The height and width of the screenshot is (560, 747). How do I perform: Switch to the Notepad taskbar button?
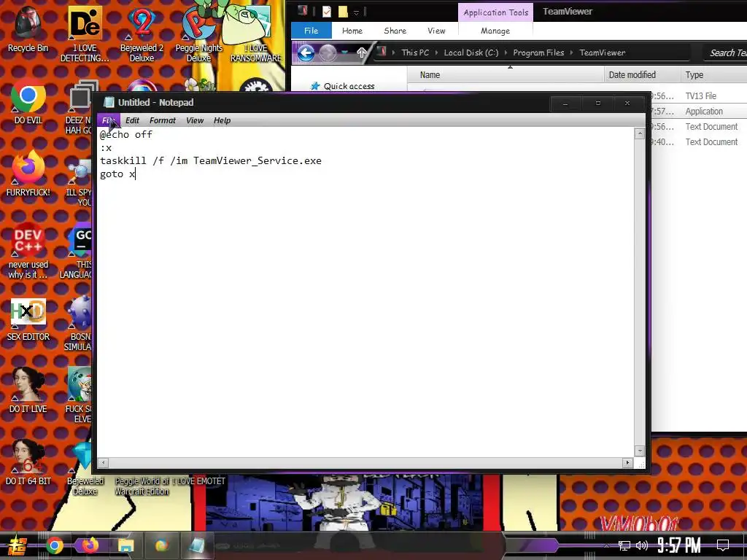click(x=197, y=545)
